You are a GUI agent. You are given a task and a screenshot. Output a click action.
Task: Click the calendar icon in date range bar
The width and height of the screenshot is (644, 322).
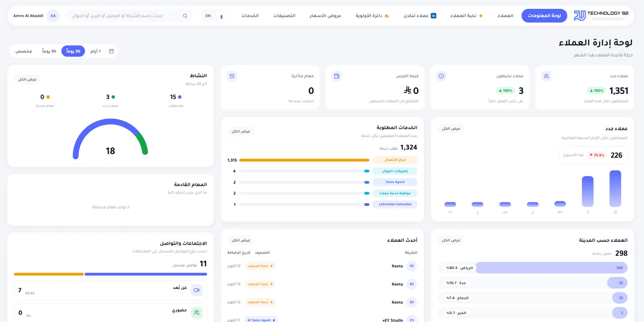[x=111, y=51]
